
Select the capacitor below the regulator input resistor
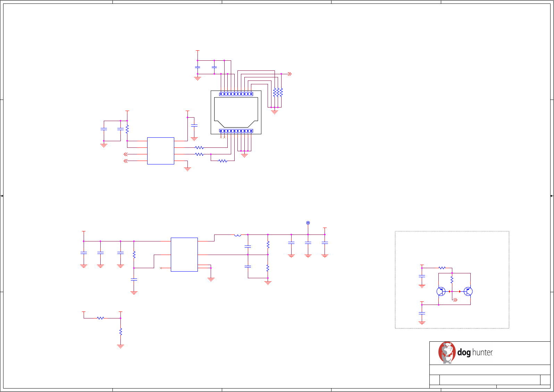134,280
